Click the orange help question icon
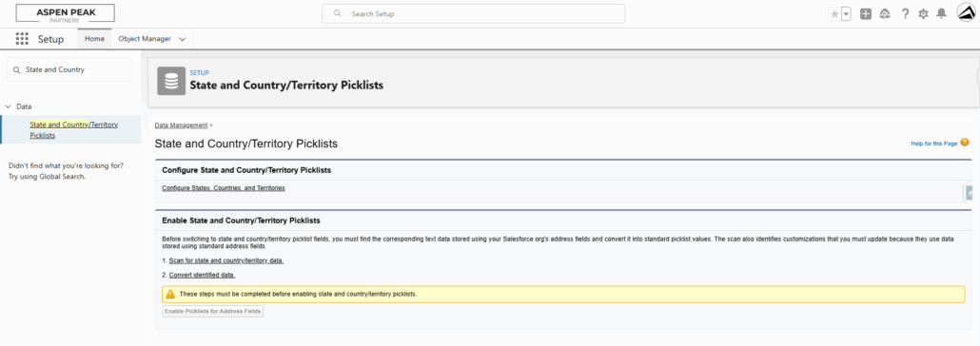 [x=965, y=143]
